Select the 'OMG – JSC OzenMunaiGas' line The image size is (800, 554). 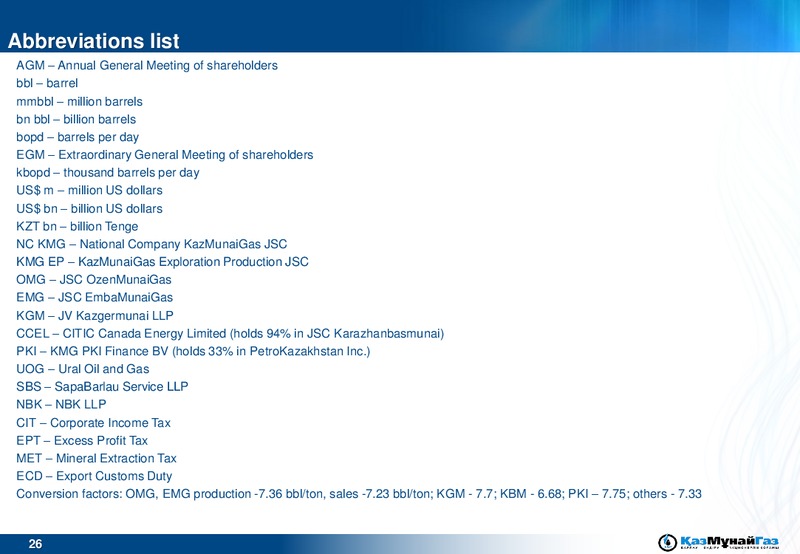click(x=94, y=280)
